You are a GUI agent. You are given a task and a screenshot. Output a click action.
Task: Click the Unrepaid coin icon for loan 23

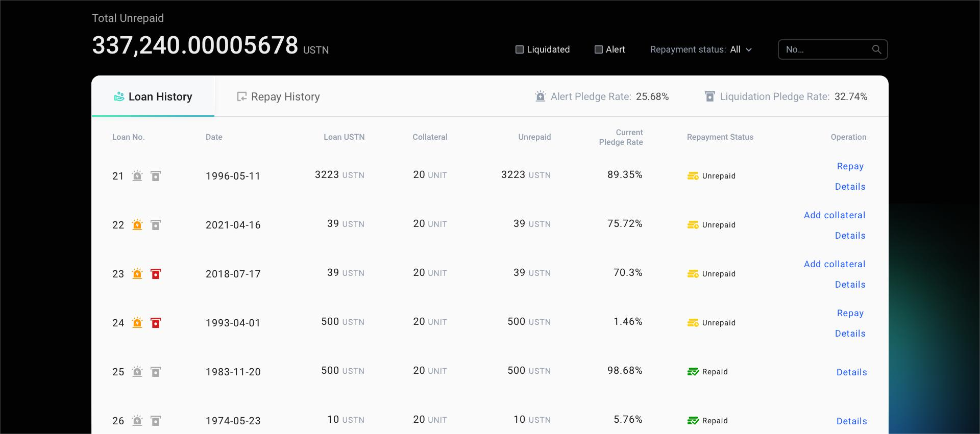point(693,274)
